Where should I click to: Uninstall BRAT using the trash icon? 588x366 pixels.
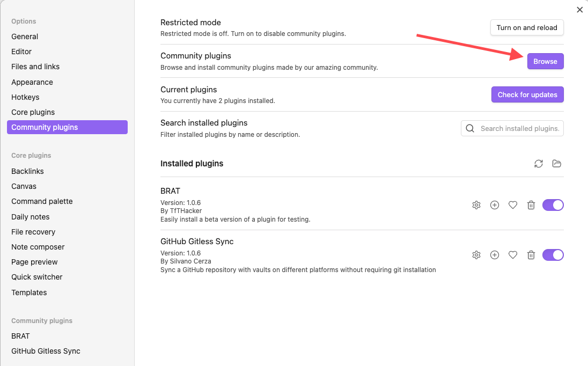[531, 205]
